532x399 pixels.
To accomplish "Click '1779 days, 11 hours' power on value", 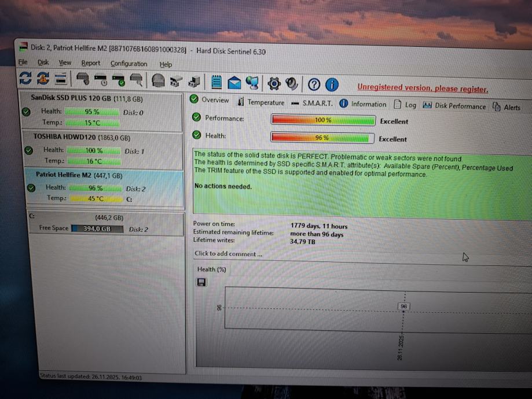I will click(319, 226).
